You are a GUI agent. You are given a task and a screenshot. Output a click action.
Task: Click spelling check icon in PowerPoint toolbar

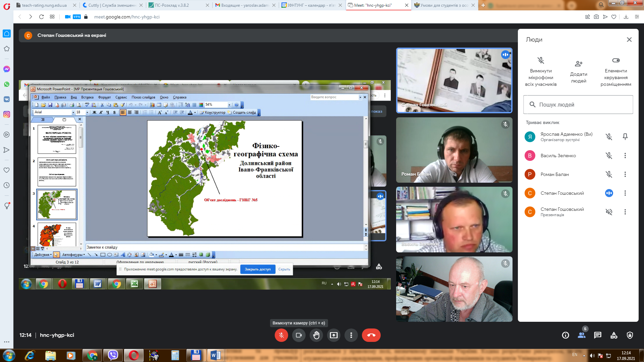[87, 105]
